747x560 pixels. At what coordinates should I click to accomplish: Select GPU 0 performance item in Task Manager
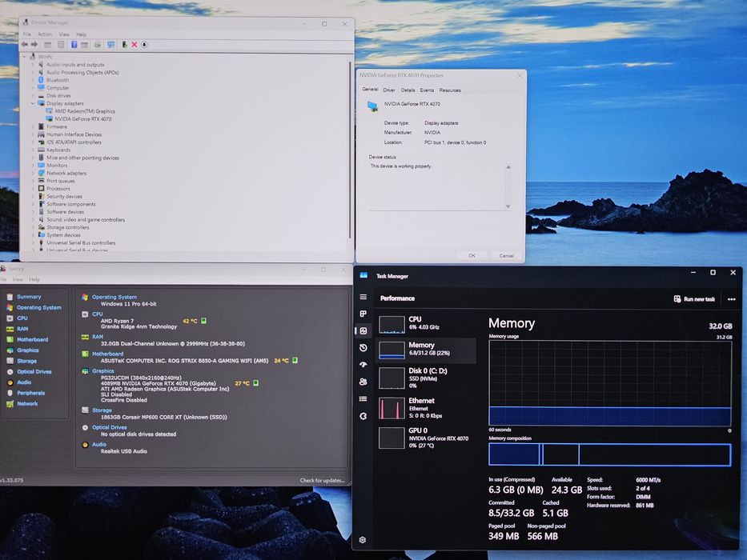point(426,438)
